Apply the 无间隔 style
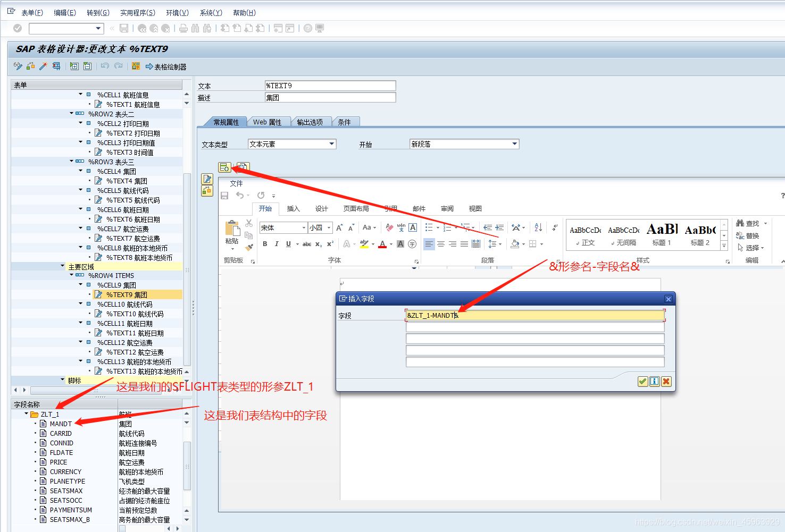 [624, 235]
